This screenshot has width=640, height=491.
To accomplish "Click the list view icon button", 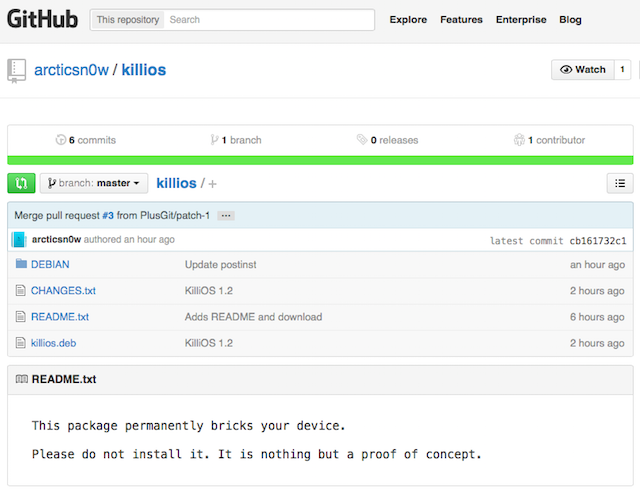I will 620,183.
